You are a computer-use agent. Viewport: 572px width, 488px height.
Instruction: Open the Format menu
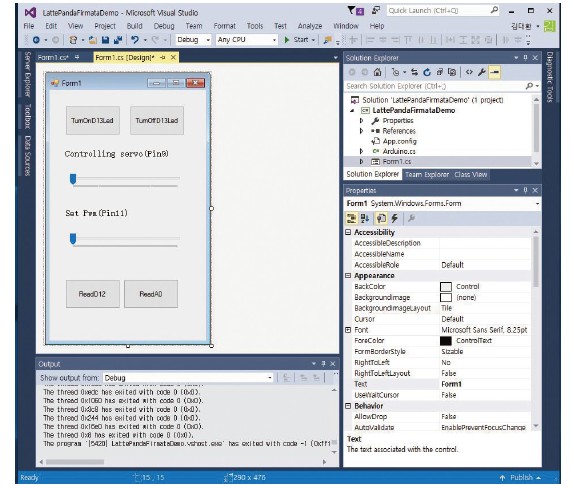(224, 26)
